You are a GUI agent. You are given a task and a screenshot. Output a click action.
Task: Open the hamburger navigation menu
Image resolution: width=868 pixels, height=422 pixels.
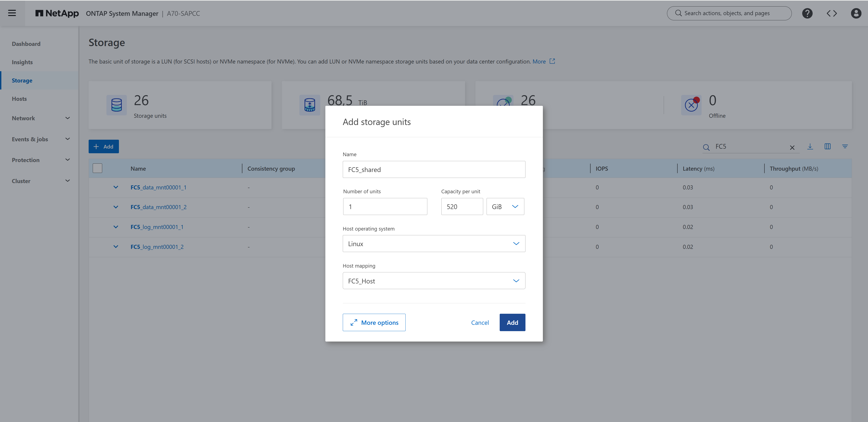[12, 13]
